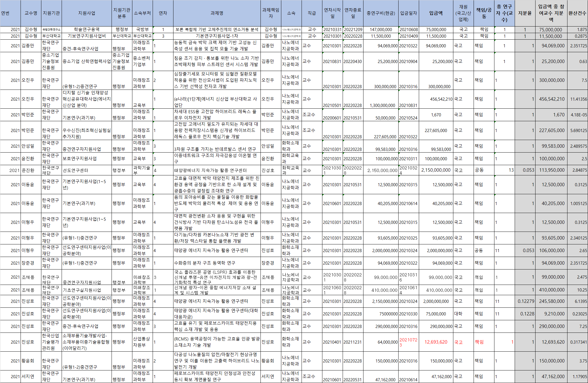
Task: Select the 지분율 header cell
Action: [525, 13]
